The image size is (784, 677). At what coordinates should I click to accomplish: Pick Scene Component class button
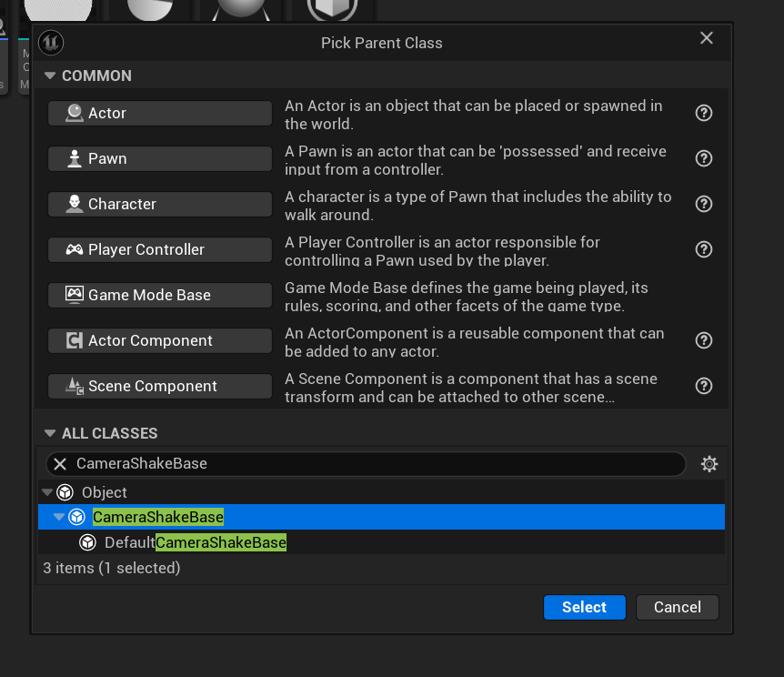click(160, 386)
